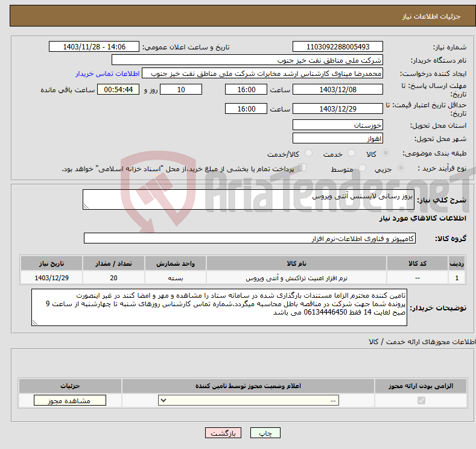Select the کالا/خدمت radio button
Viewport: 476px width, 449px height.
click(x=308, y=153)
